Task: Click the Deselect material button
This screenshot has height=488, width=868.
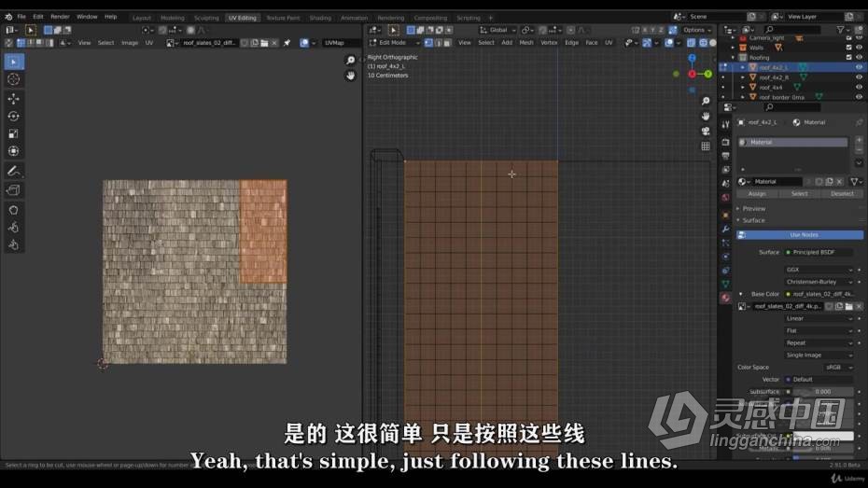Action: coord(842,194)
